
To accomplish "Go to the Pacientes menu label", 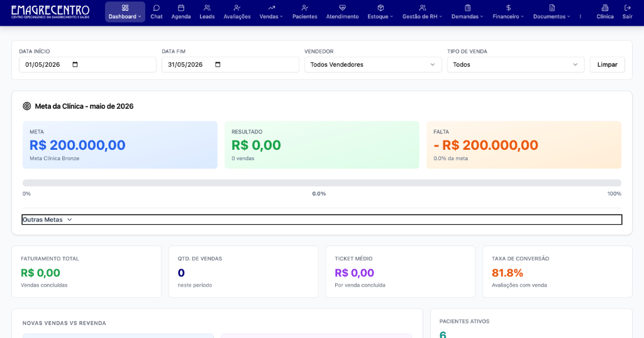I will [x=305, y=16].
